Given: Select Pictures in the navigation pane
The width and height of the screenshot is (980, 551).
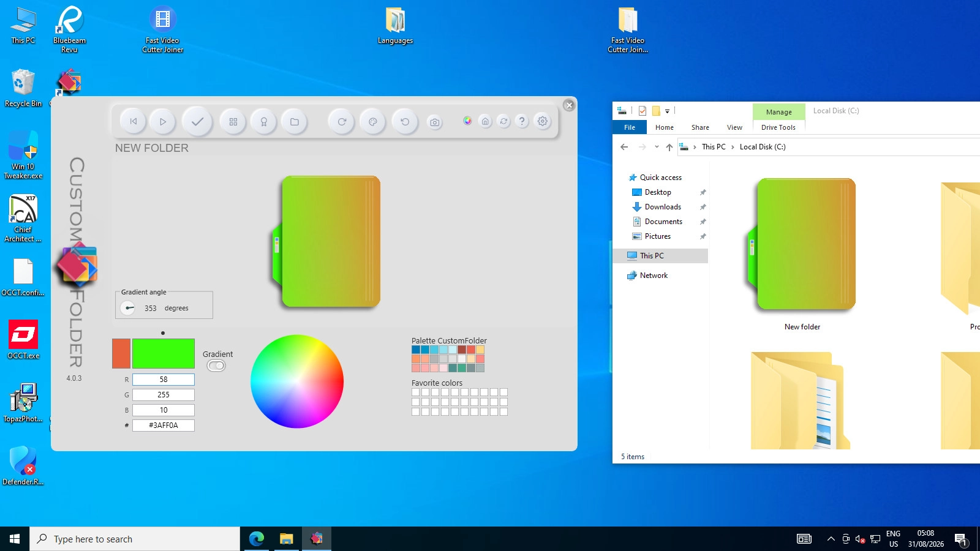Looking at the screenshot, I should [658, 236].
